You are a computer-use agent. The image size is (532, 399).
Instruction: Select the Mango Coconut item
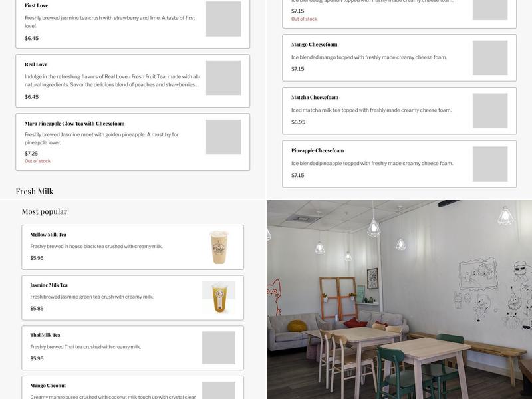(132, 388)
